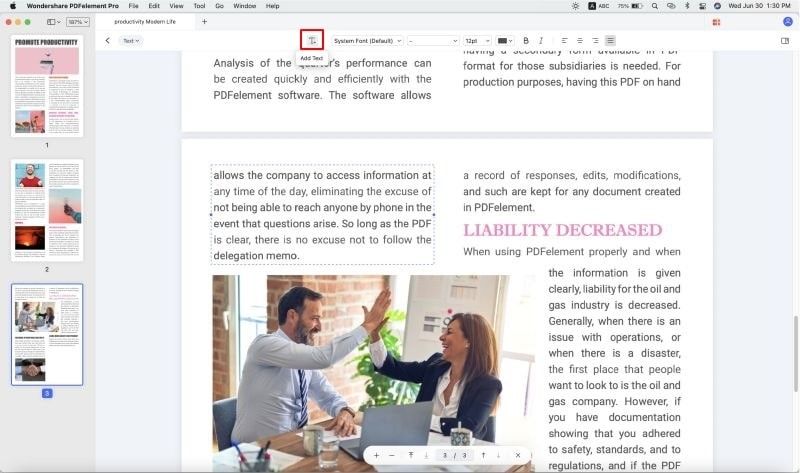Click the Bluetooth menu bar icon
Image resolution: width=800 pixels, height=473 pixels.
pyautogui.click(x=687, y=6)
